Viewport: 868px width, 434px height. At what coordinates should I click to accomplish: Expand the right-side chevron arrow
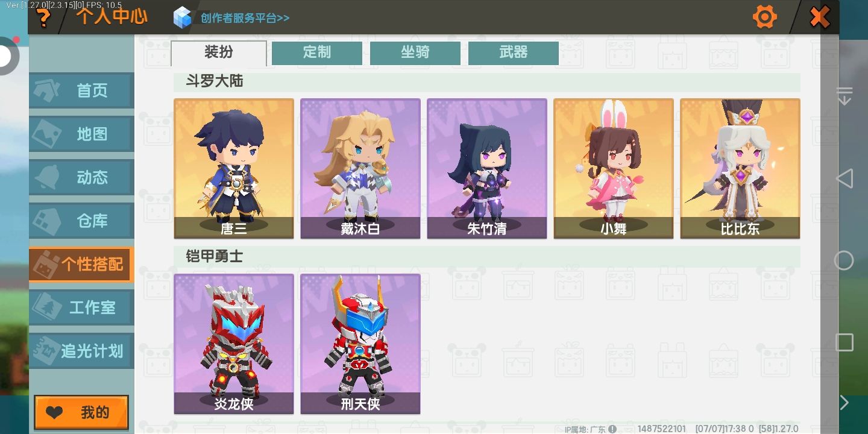(844, 403)
